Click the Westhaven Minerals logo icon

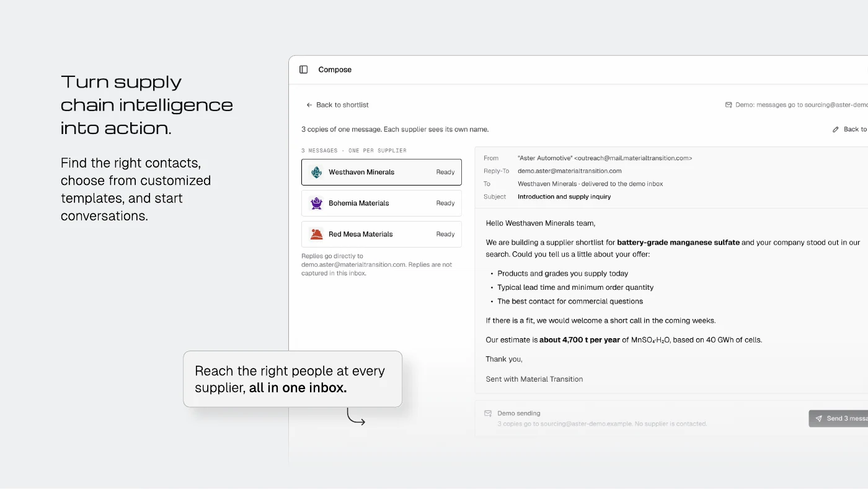pos(317,173)
